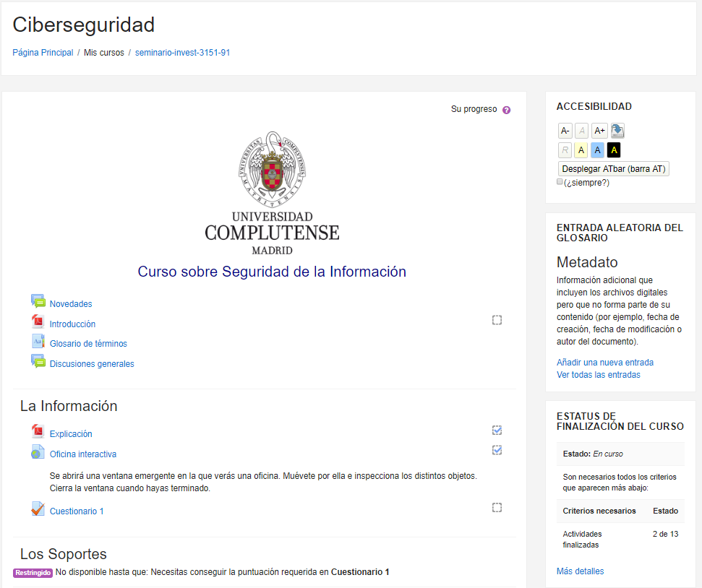Image resolution: width=702 pixels, height=588 pixels.
Task: Click the La Información section heading
Action: tap(69, 406)
